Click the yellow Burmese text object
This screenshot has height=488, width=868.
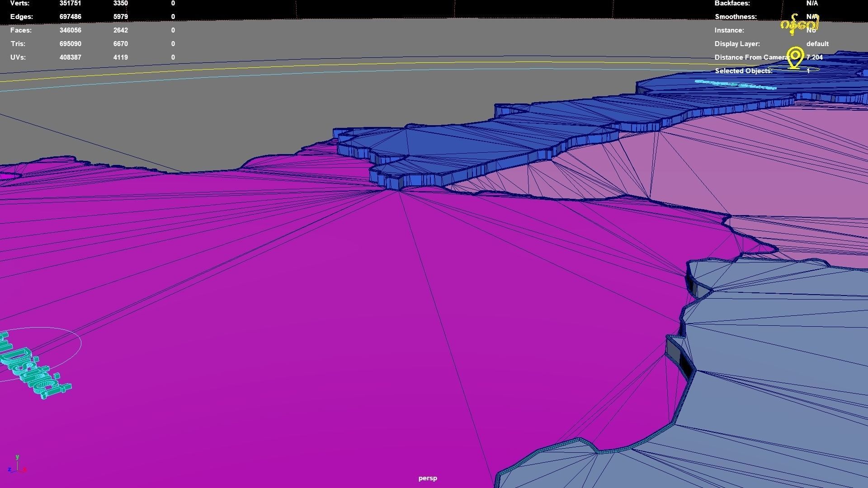(x=799, y=25)
